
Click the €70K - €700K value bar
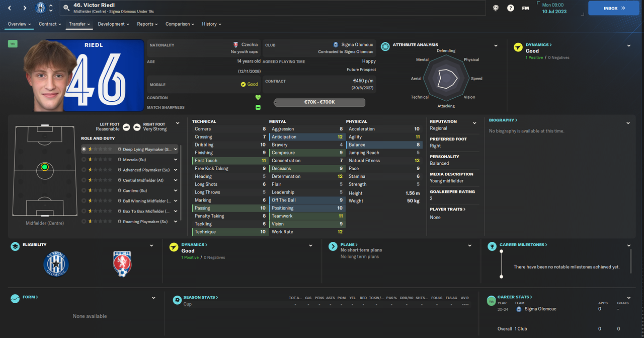point(319,102)
